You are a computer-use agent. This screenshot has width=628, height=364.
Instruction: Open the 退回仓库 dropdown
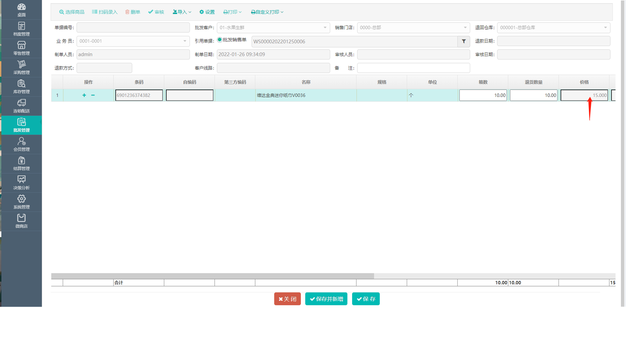click(553, 28)
